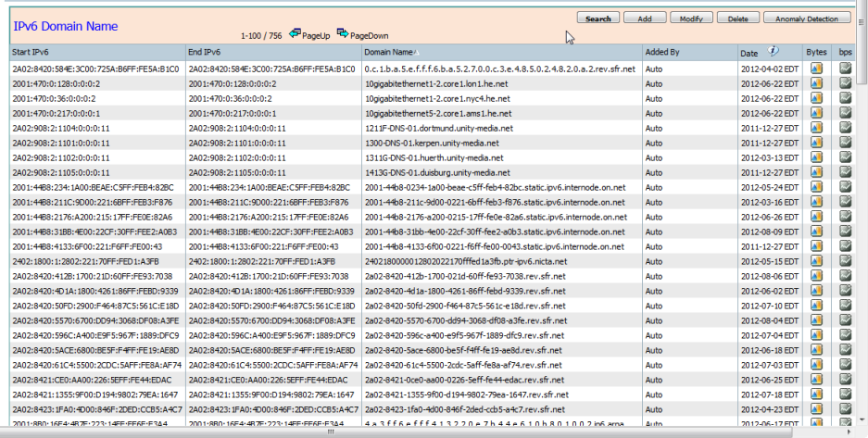The image size is (868, 438).
Task: Open bps chart for kerpen.unity-media.net row
Action: click(845, 143)
